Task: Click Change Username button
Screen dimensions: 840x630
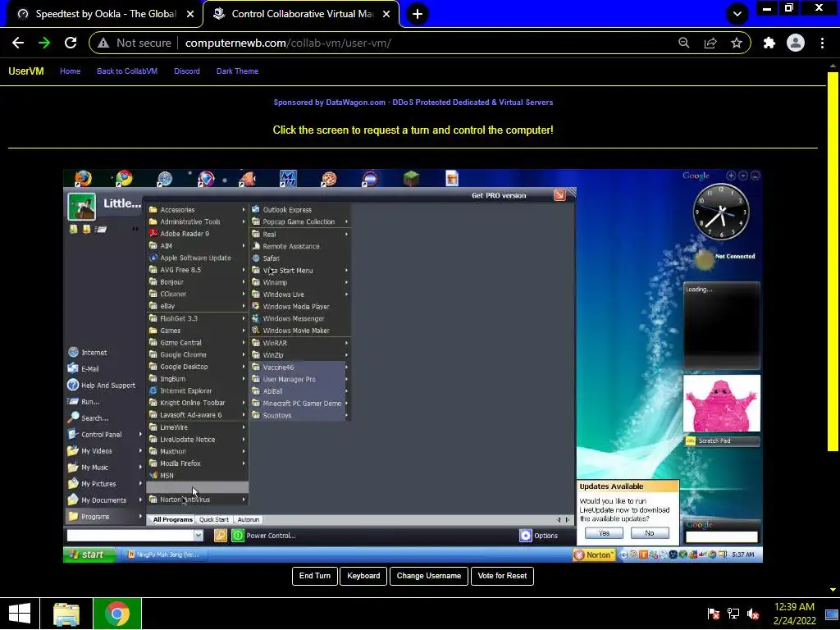Action: (428, 576)
